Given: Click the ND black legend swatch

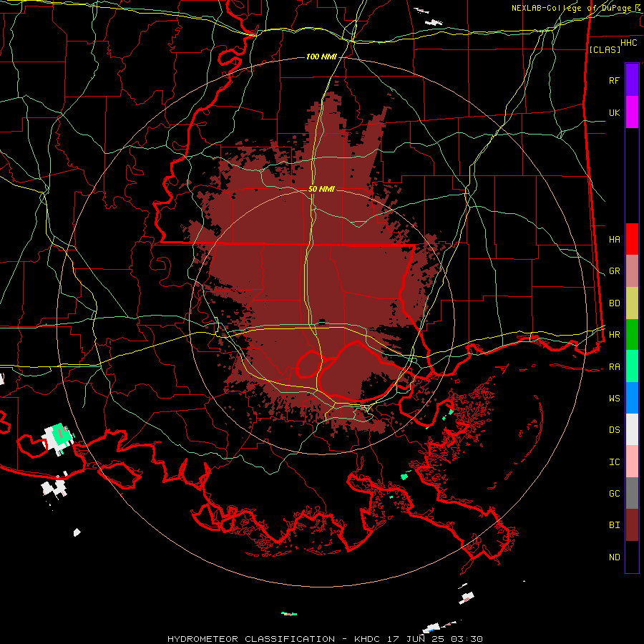Looking at the screenshot, I should tap(632, 557).
